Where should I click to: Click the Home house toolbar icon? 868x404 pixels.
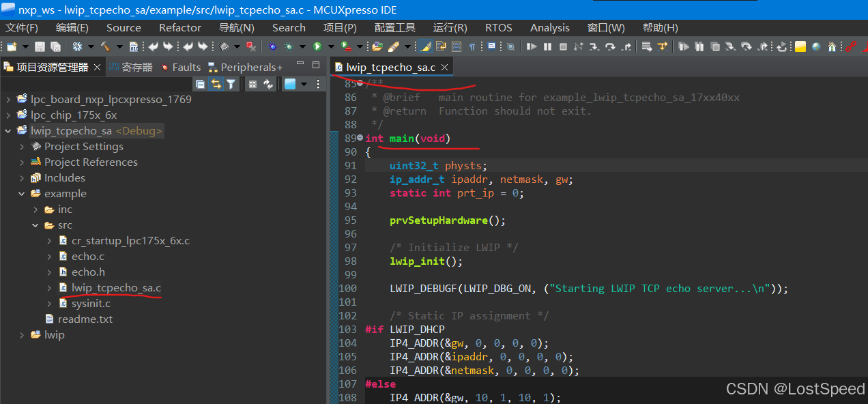[x=832, y=46]
